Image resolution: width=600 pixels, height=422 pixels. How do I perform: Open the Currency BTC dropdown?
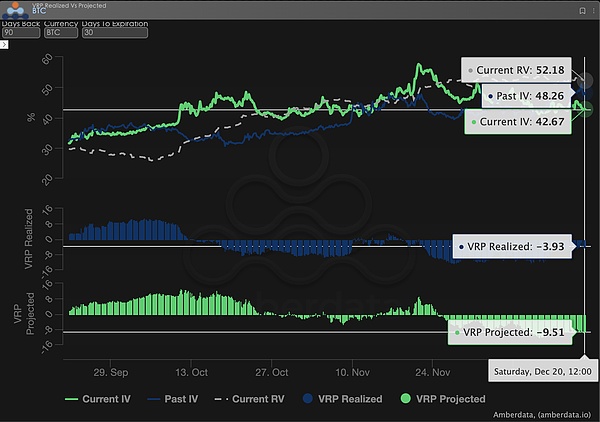64,32
